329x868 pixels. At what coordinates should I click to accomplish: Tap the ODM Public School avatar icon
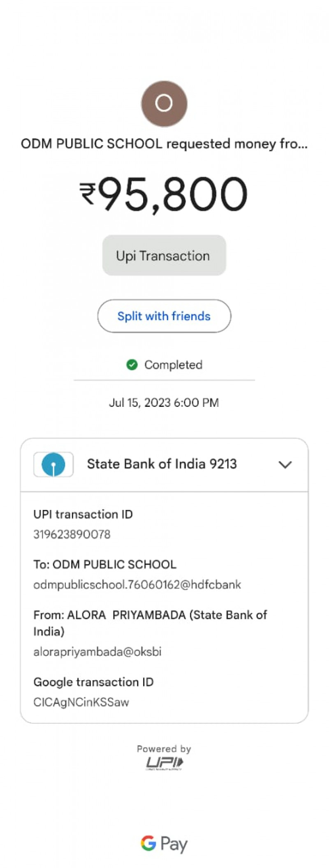tap(164, 103)
